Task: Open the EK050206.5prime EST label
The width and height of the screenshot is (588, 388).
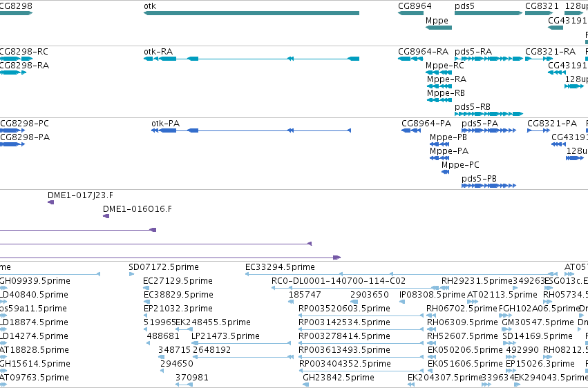Action: 465,351
